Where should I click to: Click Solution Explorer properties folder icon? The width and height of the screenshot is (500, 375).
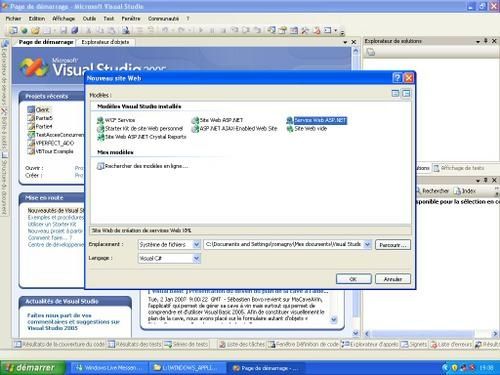tap(371, 52)
